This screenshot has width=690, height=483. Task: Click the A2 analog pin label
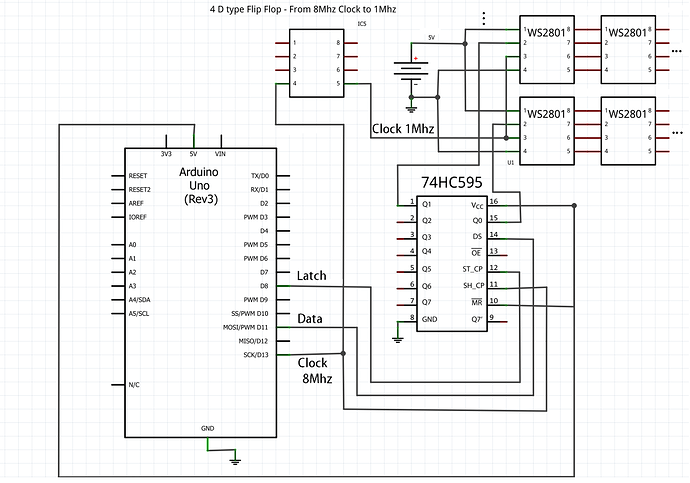coord(132,272)
